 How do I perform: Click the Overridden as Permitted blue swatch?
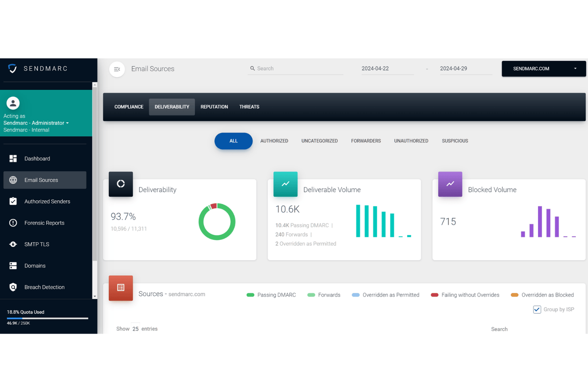(x=356, y=295)
